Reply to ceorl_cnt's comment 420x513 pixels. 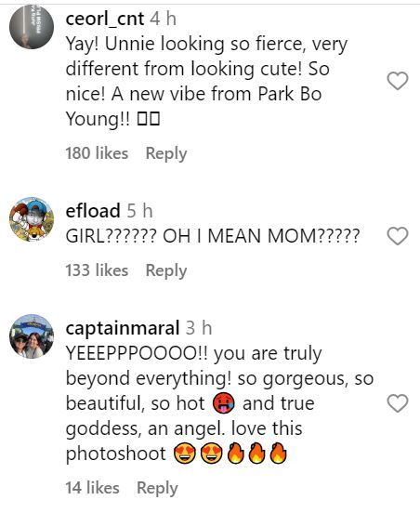click(x=166, y=153)
